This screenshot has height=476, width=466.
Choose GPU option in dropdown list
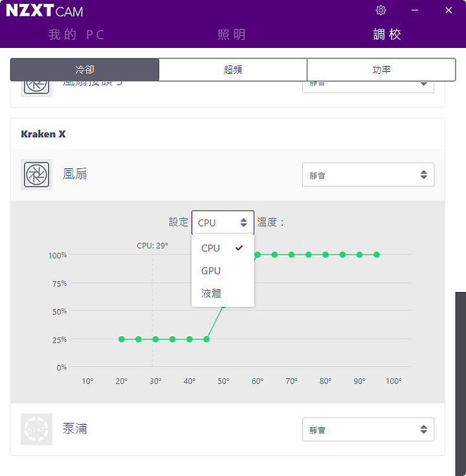[223, 271]
